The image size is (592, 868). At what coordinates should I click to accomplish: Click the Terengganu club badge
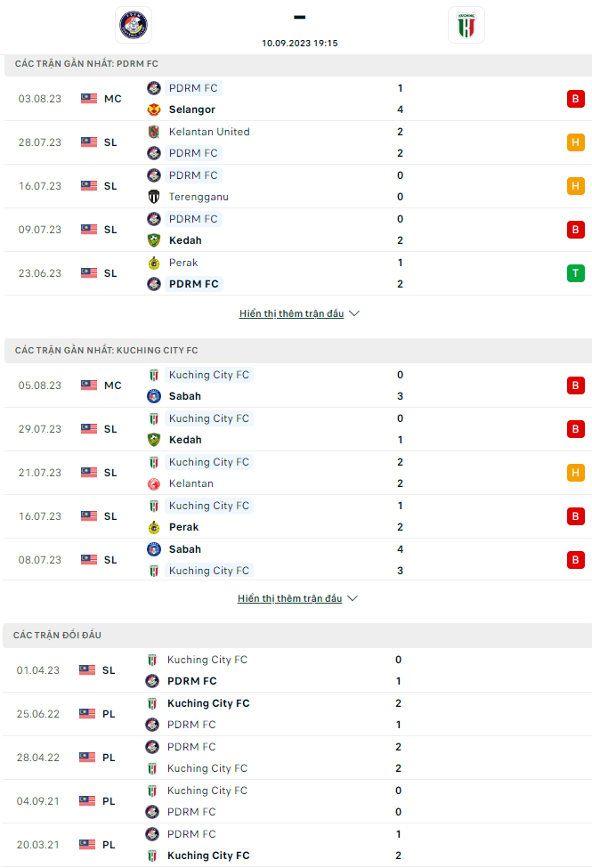click(x=153, y=197)
